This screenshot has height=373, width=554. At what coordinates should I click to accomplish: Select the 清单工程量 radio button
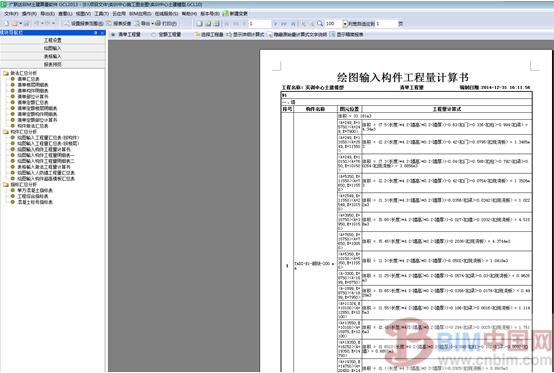point(113,35)
